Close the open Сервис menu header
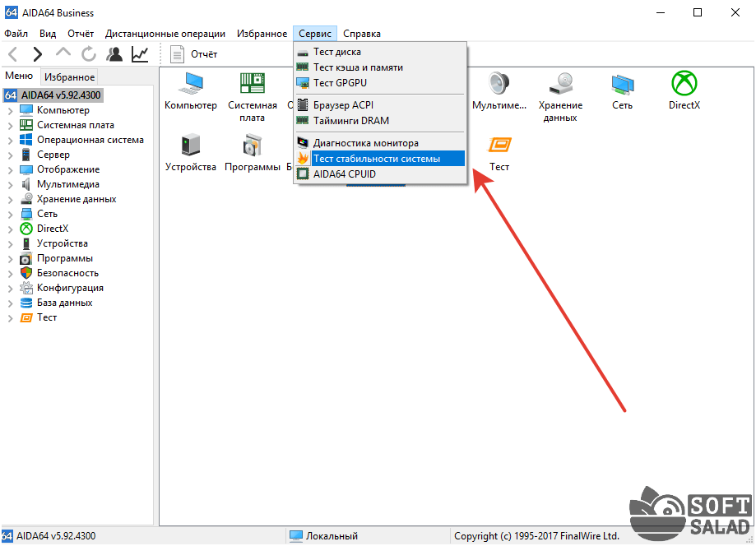 tap(315, 34)
